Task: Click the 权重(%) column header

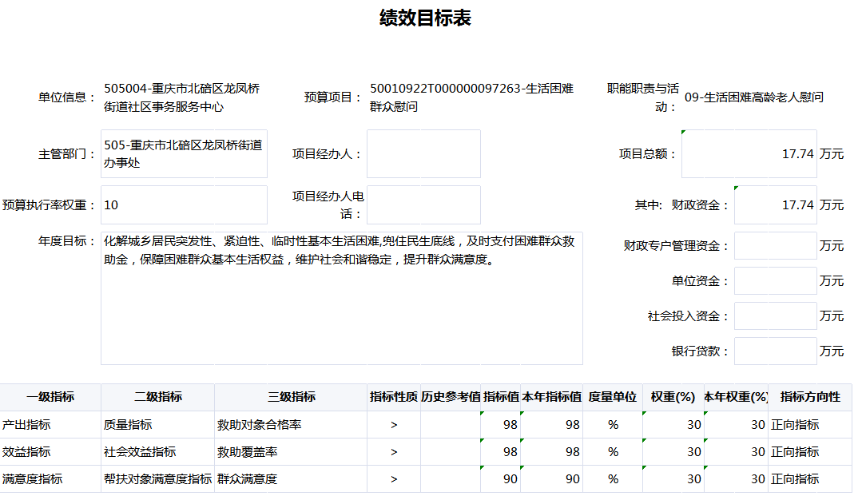Action: point(673,397)
